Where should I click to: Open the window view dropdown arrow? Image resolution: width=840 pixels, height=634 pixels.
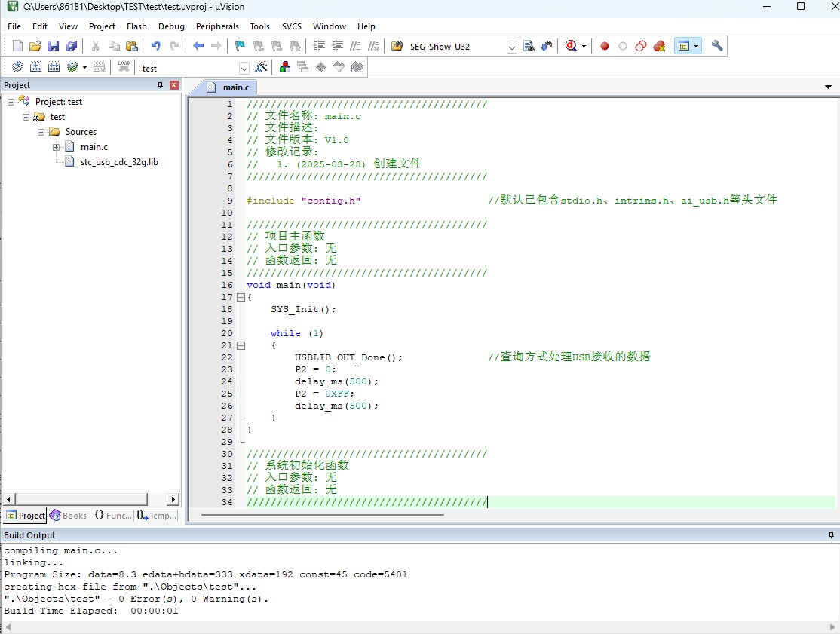(696, 46)
